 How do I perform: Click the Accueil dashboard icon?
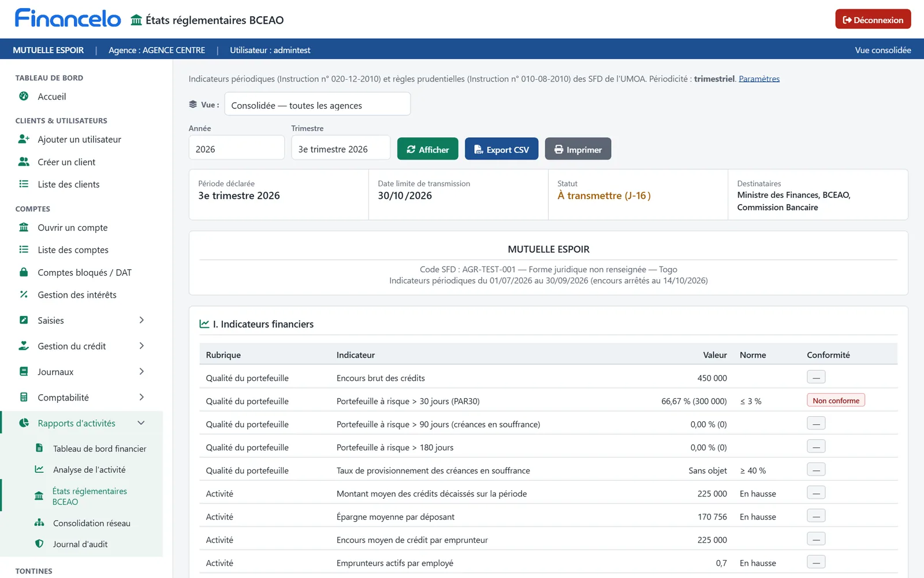[x=24, y=97]
